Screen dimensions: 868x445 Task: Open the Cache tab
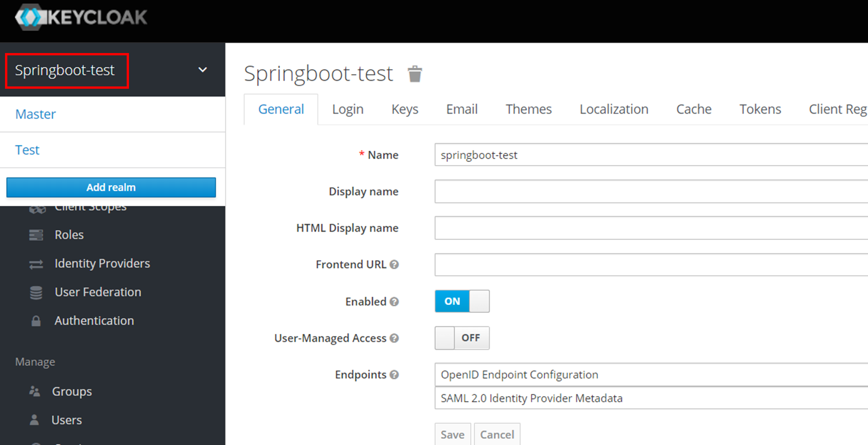(x=694, y=109)
